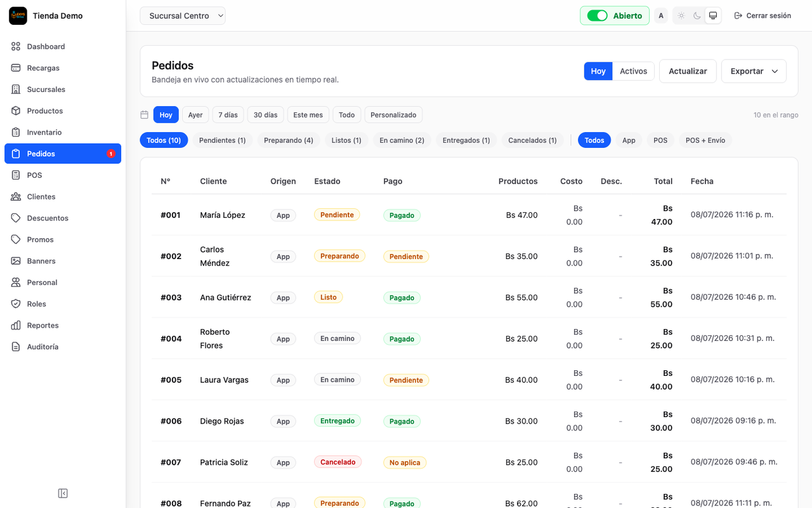Select the 30 días date filter
812x508 pixels.
click(266, 115)
